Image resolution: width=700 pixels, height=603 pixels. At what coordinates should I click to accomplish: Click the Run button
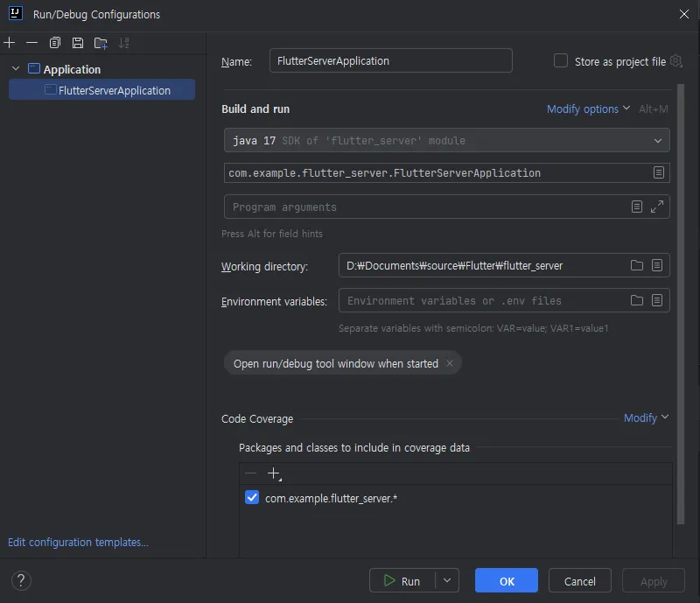pos(402,580)
